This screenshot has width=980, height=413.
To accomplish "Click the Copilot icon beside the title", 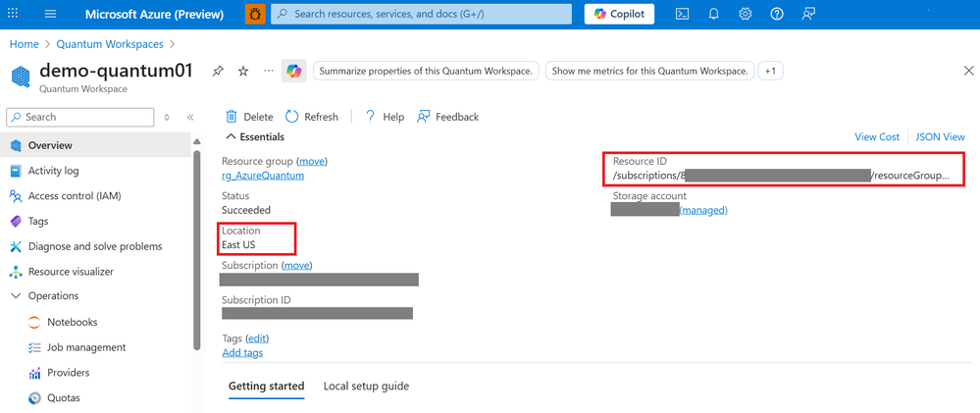I will 292,72.
